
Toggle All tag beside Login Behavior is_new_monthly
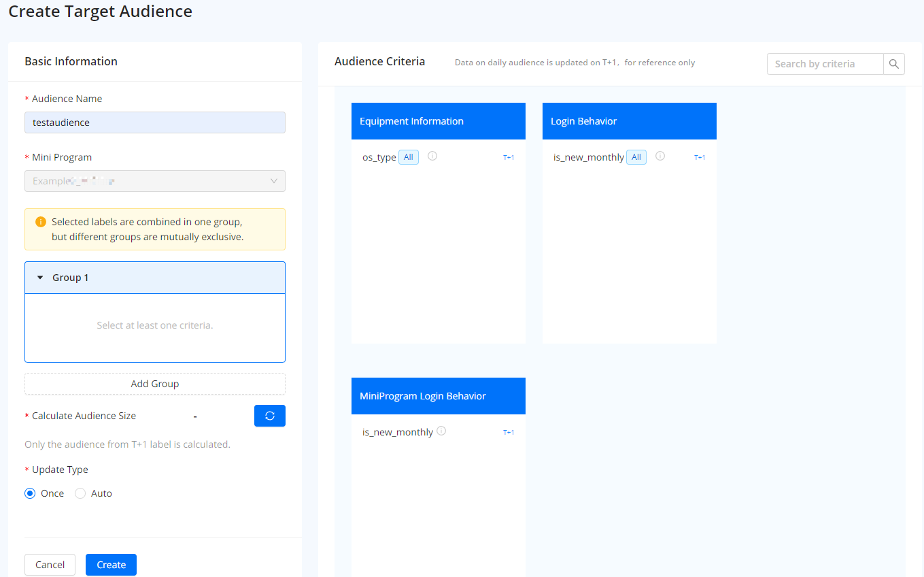click(x=636, y=157)
